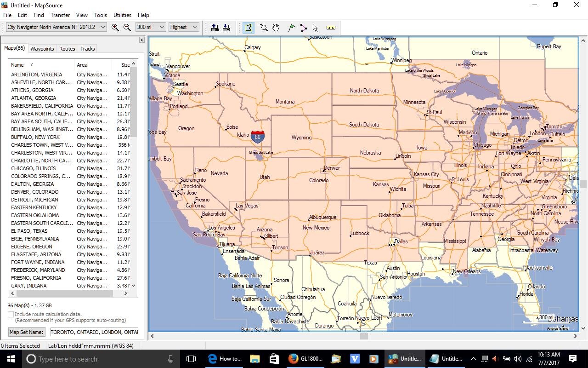Select EUGENE, OREGON map row
This screenshot has height=368, width=588.
69,247
